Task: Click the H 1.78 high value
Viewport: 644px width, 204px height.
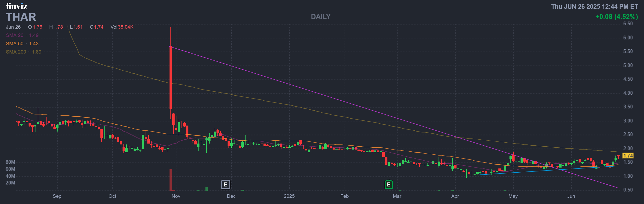Action: coord(56,27)
